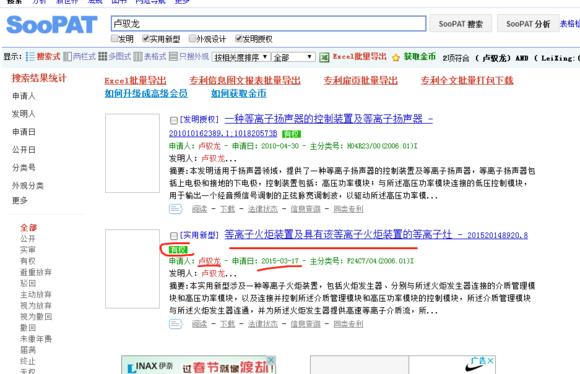The height and width of the screenshot is (374, 580).
Task: Expand 申请人 statistics in sidebar
Action: 24,96
